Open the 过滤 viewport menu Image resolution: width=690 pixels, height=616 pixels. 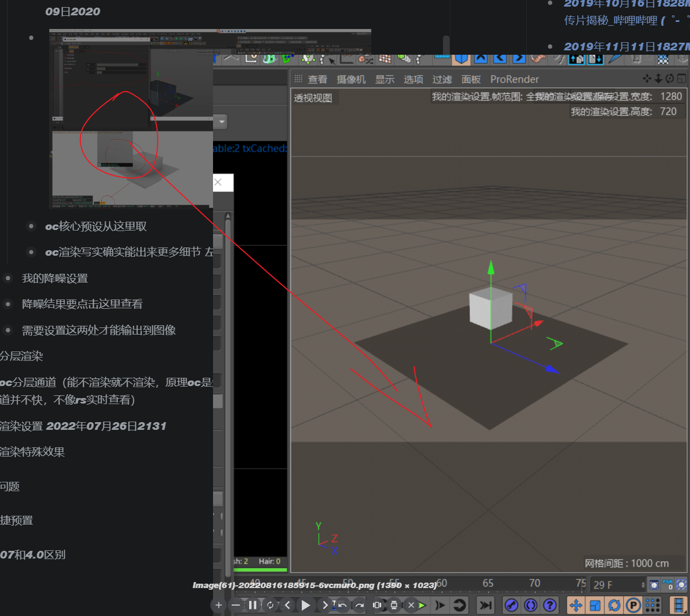(x=442, y=79)
